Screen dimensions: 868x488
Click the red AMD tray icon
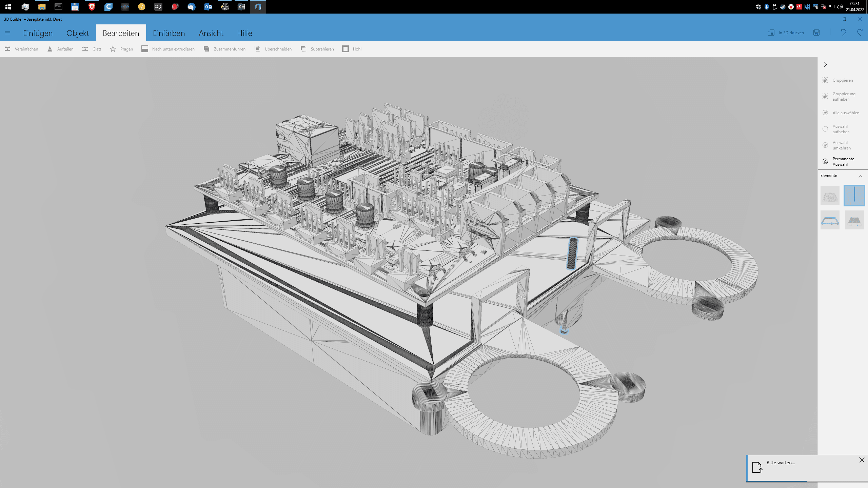point(799,7)
